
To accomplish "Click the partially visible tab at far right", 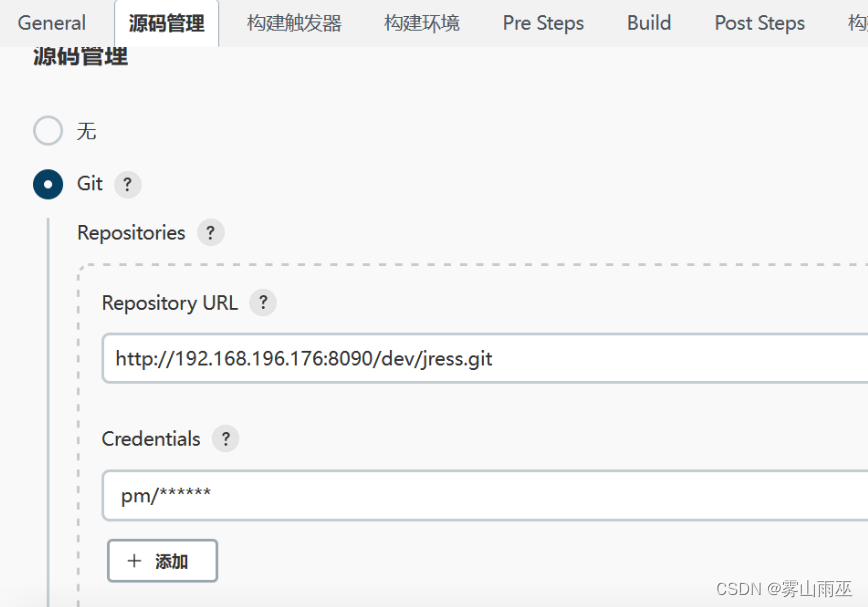I will point(860,22).
